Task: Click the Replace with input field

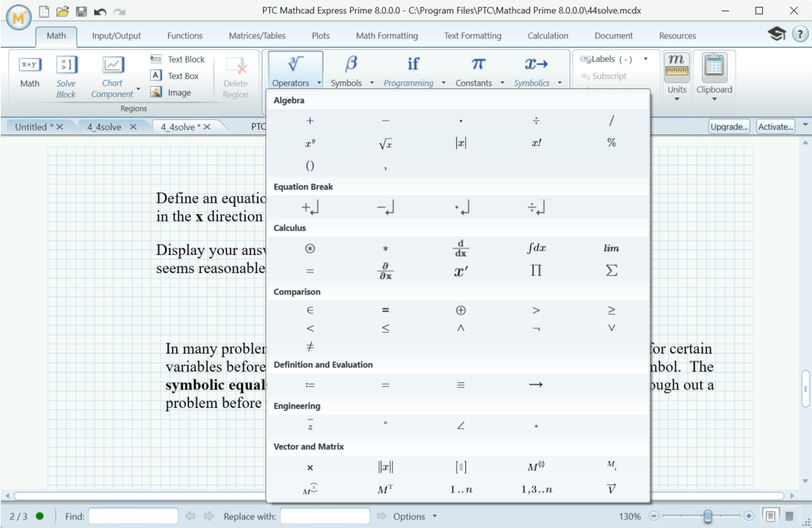Action: click(325, 516)
